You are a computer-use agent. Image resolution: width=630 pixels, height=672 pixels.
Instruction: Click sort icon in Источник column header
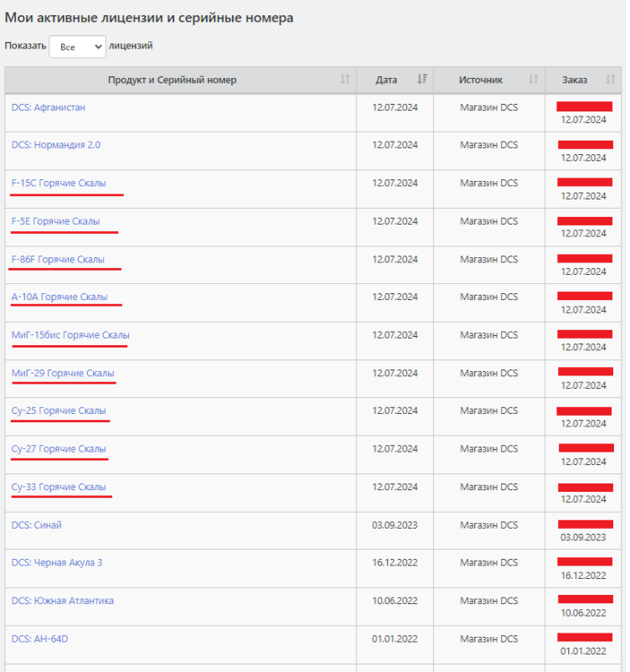tap(533, 80)
